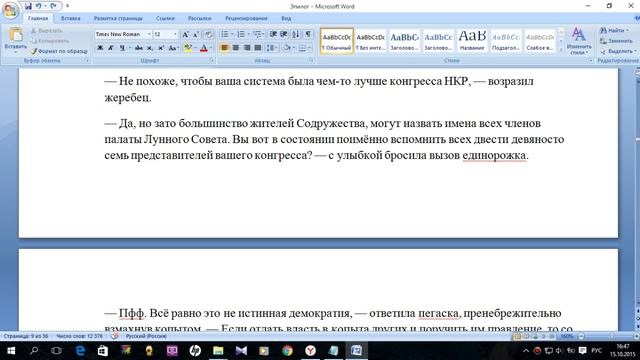Toggle subscript formatting
This screenshot has height=360, width=640.
[150, 48]
